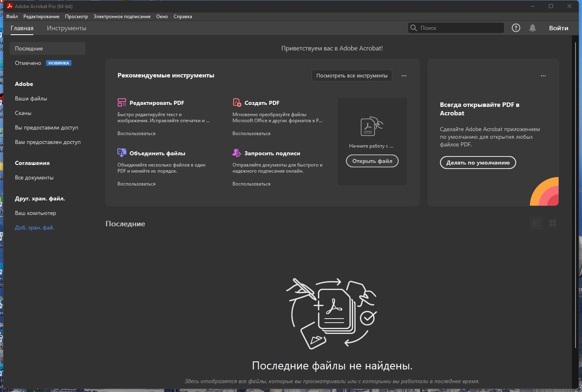Open the Электронное подписание menu
The height and width of the screenshot is (392, 582).
pos(122,17)
